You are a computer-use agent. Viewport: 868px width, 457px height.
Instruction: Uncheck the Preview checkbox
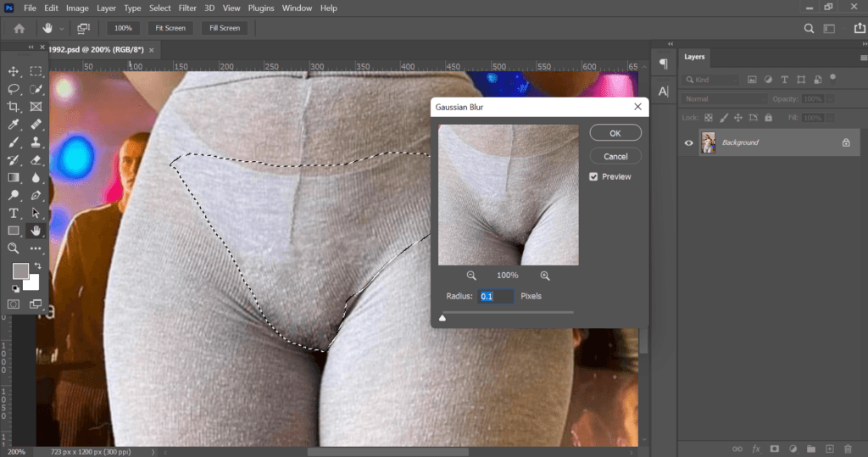593,176
